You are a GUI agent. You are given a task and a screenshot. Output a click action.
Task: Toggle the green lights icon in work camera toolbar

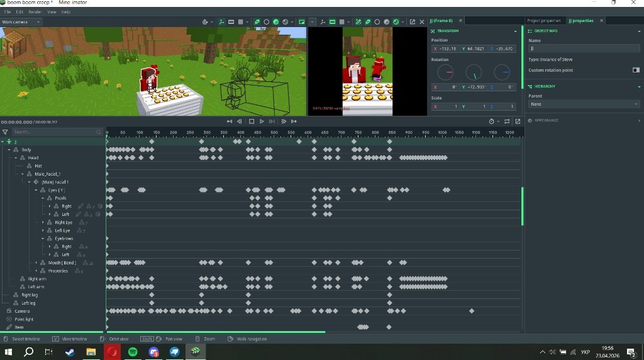(257, 22)
